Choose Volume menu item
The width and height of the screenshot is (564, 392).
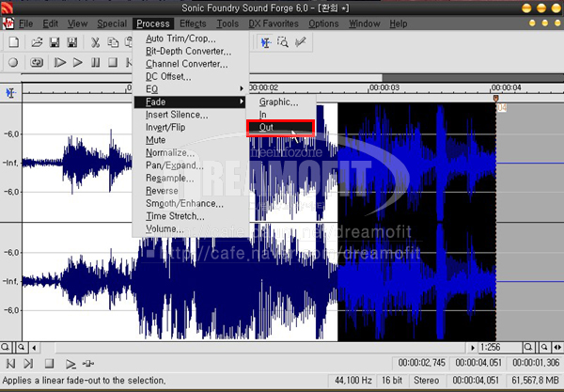pyautogui.click(x=190, y=229)
